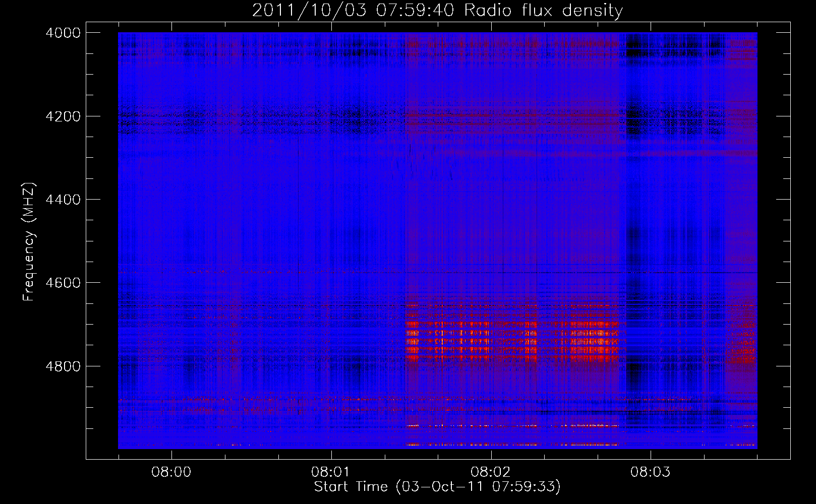Click the 4000 frequency tick label

(63, 33)
